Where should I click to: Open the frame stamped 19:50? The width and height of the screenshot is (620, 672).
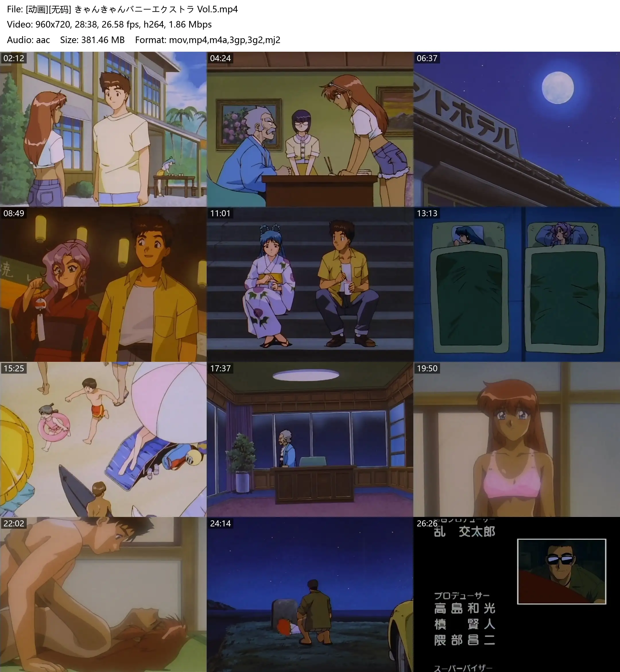pyautogui.click(x=517, y=439)
